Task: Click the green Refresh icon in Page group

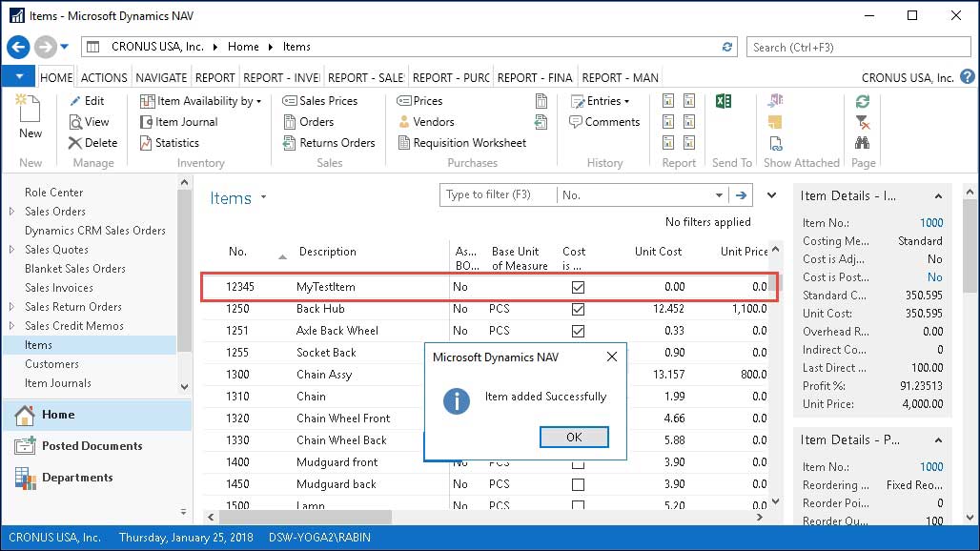Action: pos(863,102)
